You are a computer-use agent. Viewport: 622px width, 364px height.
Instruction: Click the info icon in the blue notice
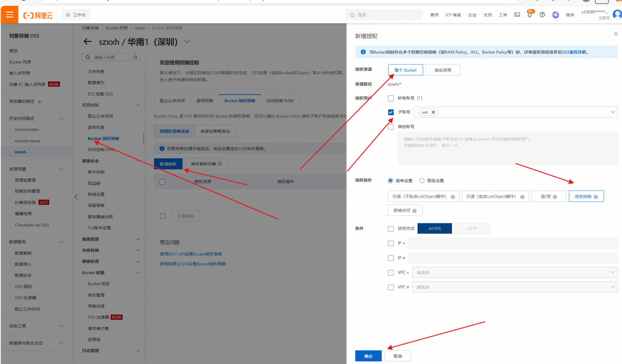(x=363, y=52)
